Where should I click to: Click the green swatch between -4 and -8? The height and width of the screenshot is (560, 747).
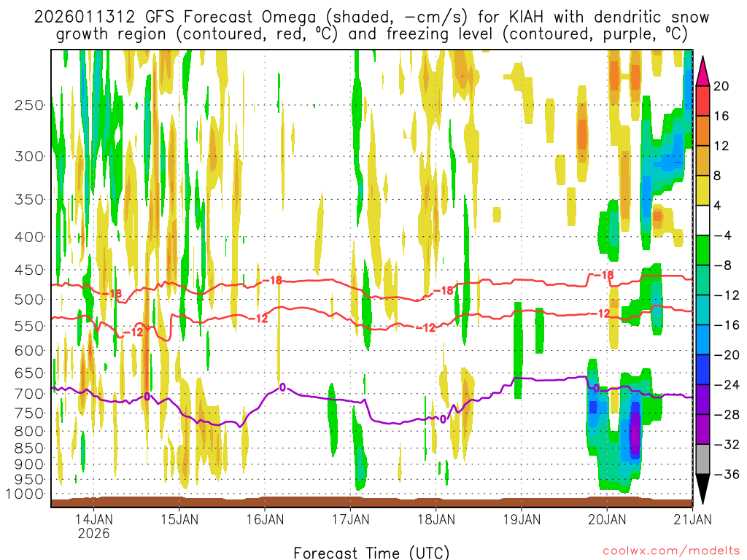703,251
